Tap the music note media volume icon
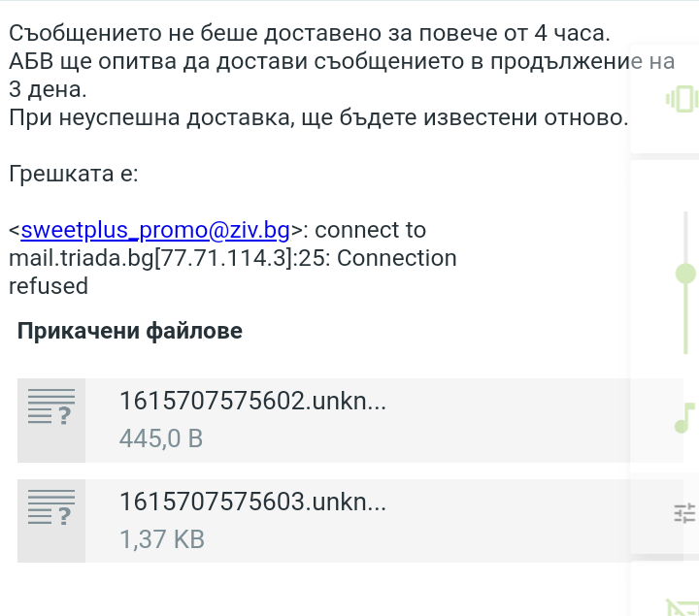The height and width of the screenshot is (616, 699). [x=684, y=417]
